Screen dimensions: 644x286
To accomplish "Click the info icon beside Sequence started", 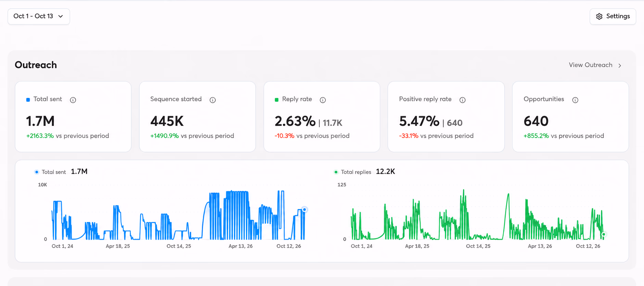I will [x=212, y=100].
